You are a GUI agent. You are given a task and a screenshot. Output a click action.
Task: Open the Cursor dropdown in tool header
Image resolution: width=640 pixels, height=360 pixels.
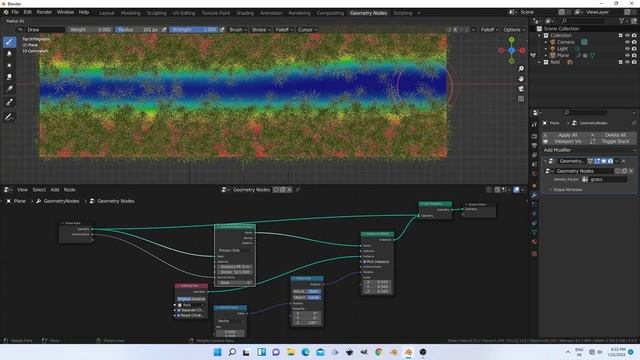pyautogui.click(x=307, y=29)
